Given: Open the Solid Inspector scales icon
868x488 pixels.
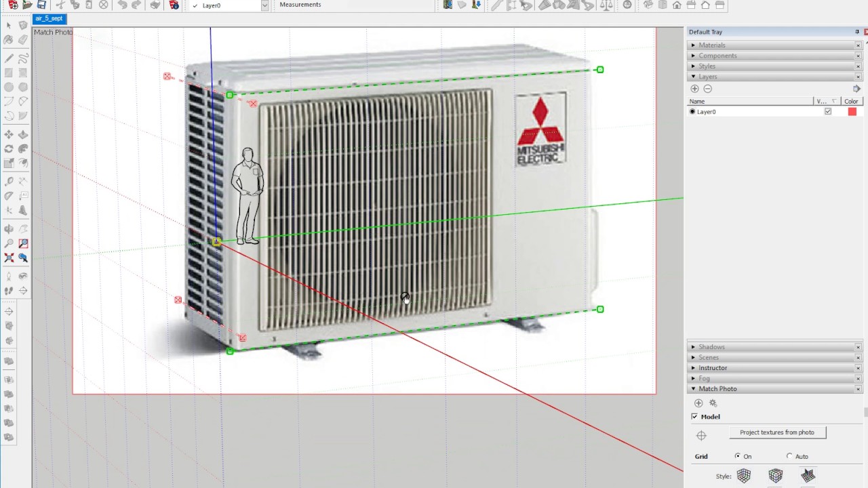Looking at the screenshot, I should [606, 5].
